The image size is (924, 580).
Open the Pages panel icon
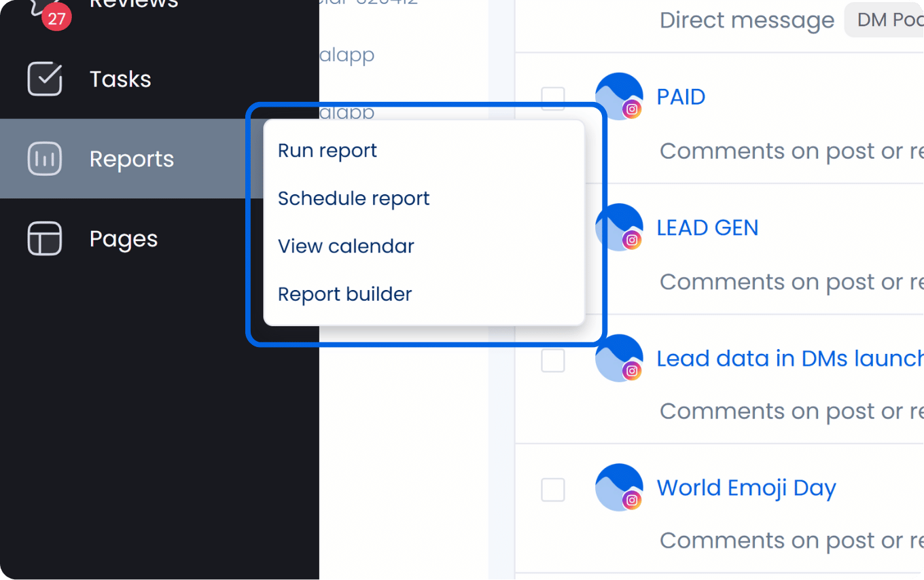pyautogui.click(x=43, y=238)
